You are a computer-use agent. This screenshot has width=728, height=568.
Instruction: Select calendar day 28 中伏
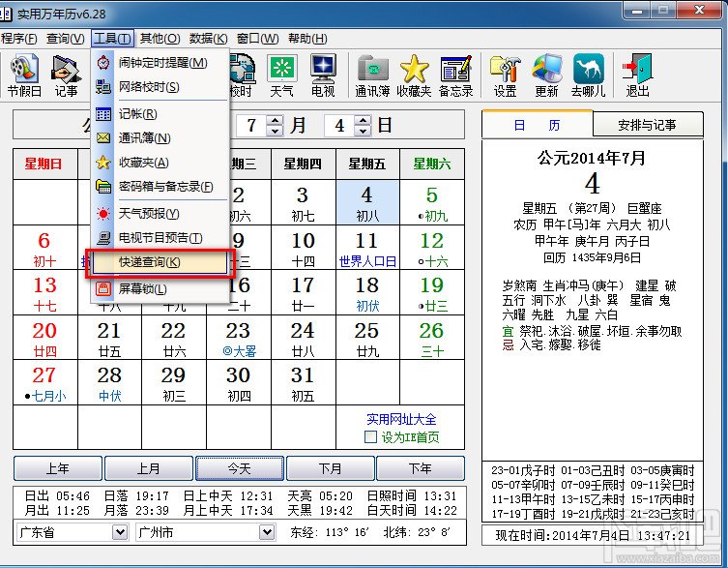click(x=109, y=382)
